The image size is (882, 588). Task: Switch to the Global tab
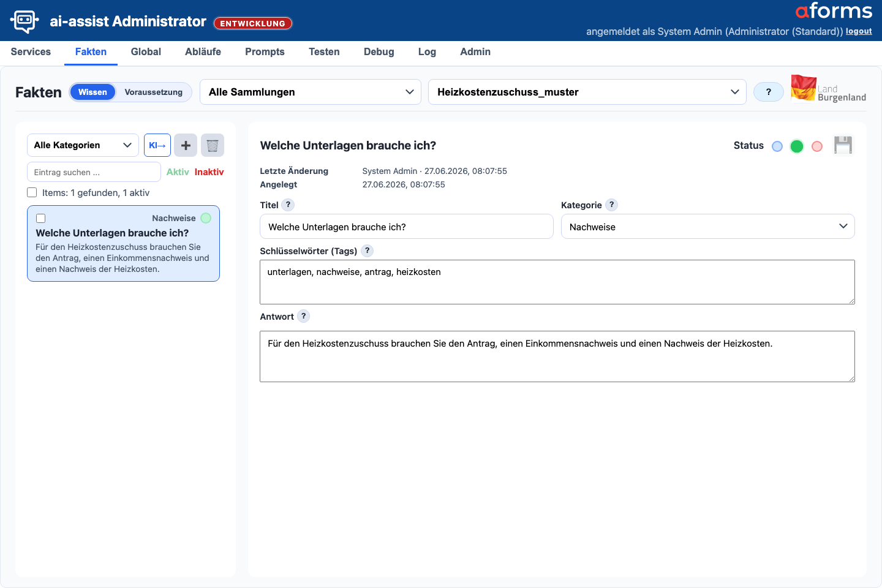pos(146,52)
